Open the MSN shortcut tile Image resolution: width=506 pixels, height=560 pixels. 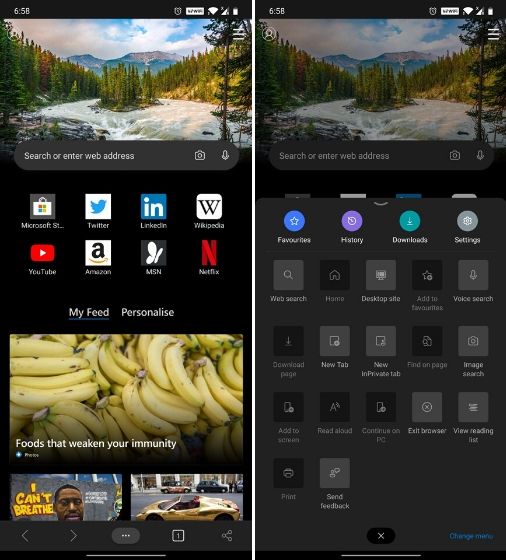154,257
